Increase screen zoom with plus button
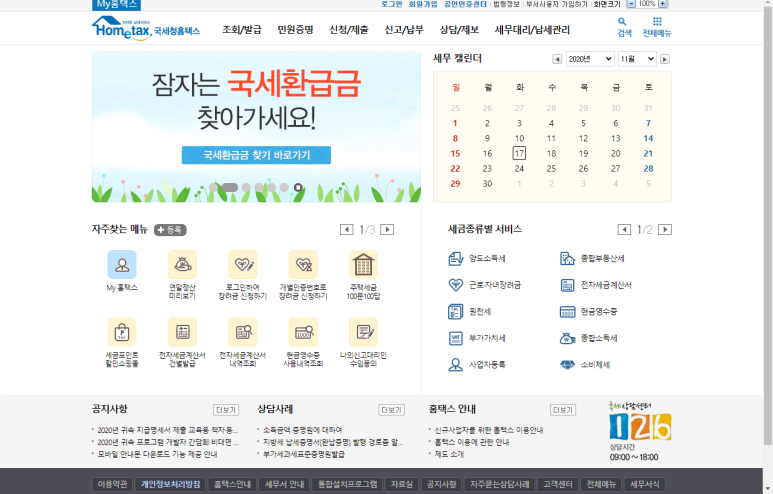 point(663,4)
